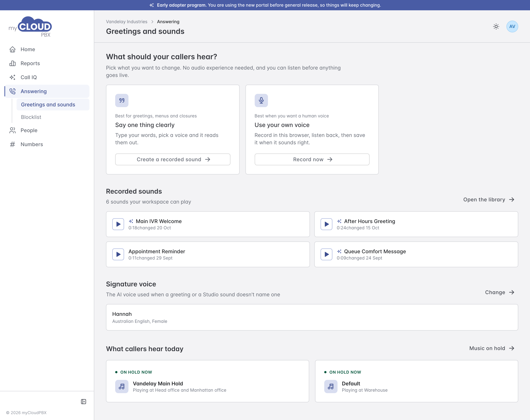Click the Reports bar chart icon
The height and width of the screenshot is (420, 530).
13,63
